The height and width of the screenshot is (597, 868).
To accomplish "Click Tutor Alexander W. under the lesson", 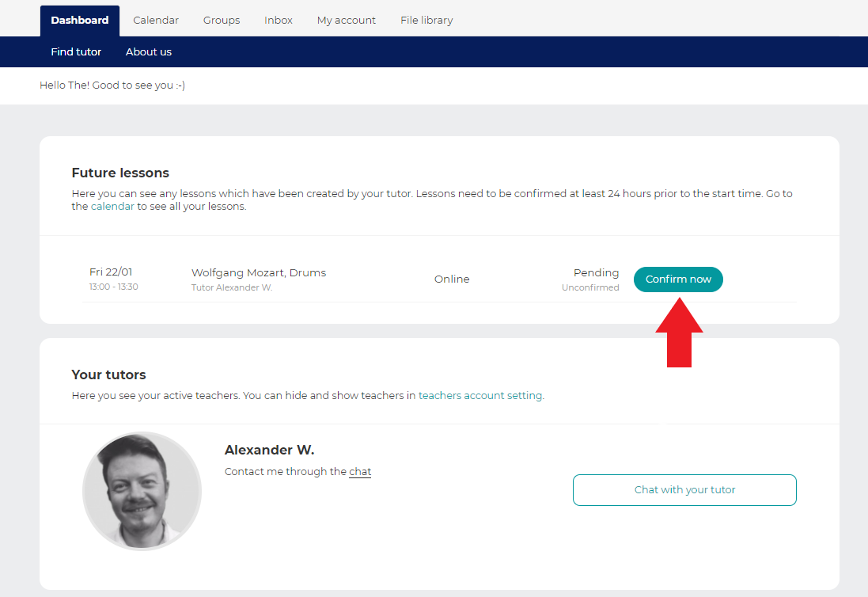I will [x=232, y=287].
